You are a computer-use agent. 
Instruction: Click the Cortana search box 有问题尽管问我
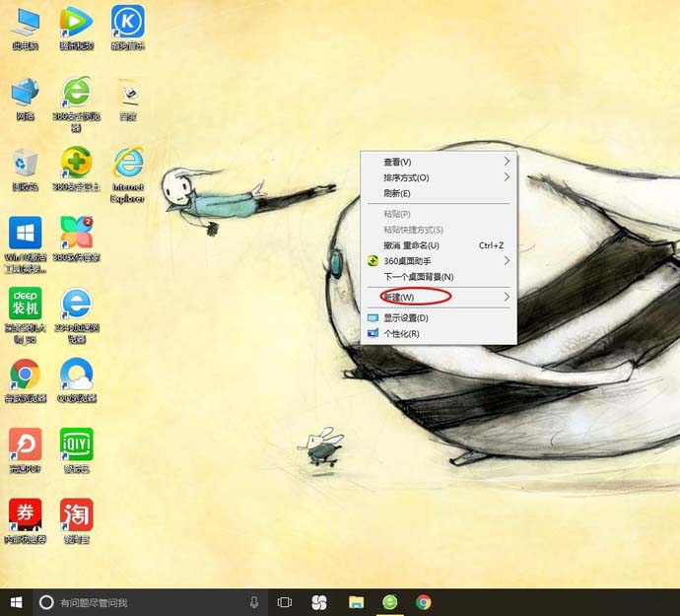[x=151, y=602]
